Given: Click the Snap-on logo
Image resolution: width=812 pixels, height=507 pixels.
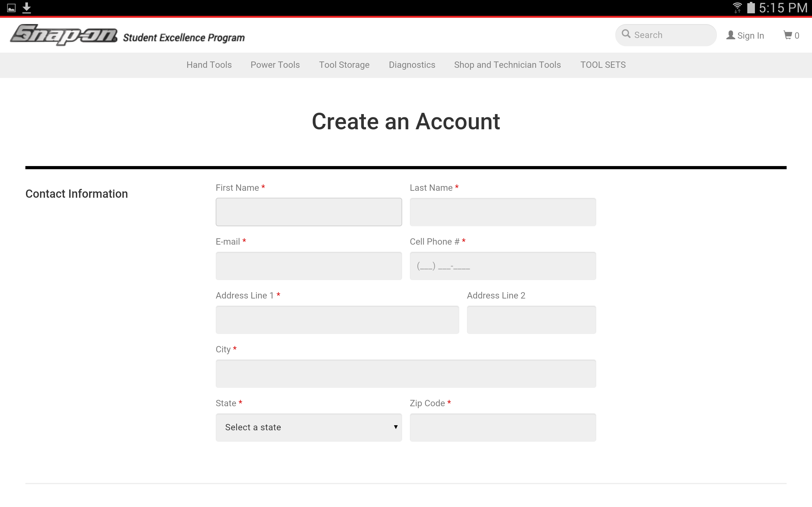Looking at the screenshot, I should (64, 35).
